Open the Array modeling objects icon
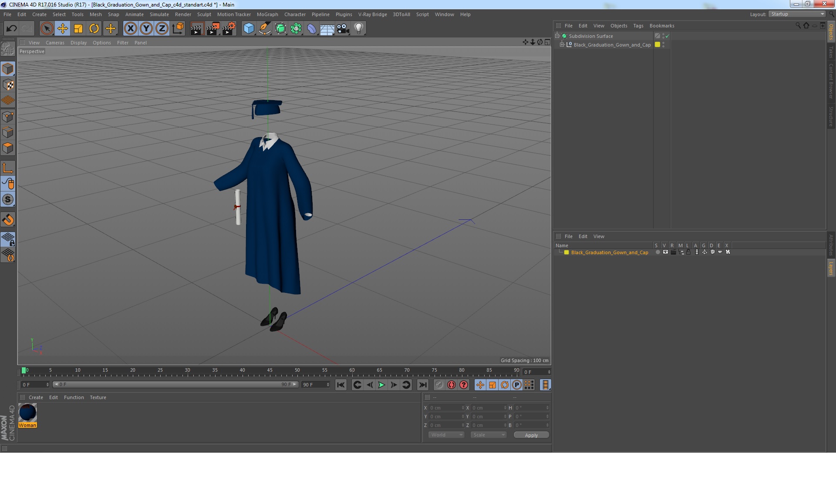Viewport: 836px width, 504px height. 296,29
